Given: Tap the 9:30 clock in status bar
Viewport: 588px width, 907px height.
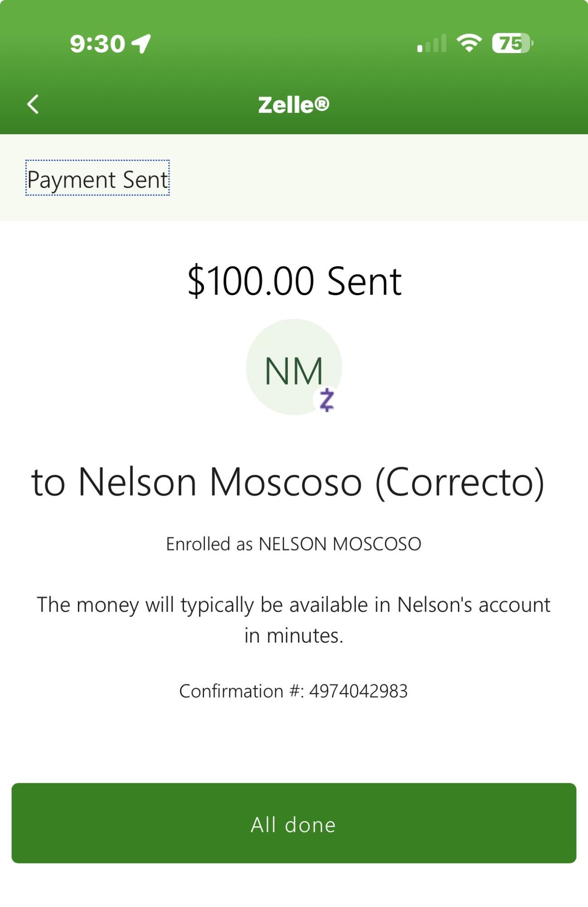Looking at the screenshot, I should tap(97, 44).
